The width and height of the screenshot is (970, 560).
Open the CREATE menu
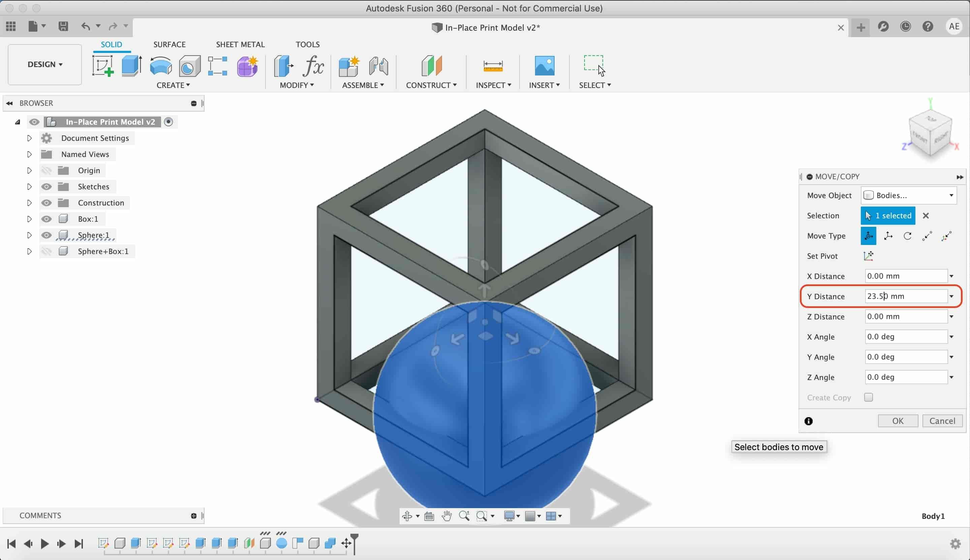pyautogui.click(x=174, y=85)
